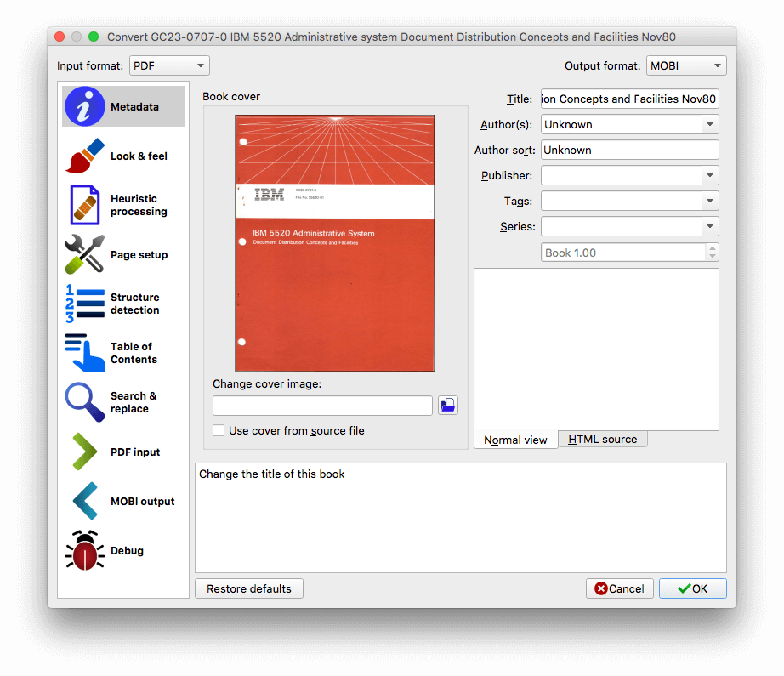Open Page setup tools icon
784x676 pixels.
click(x=84, y=254)
